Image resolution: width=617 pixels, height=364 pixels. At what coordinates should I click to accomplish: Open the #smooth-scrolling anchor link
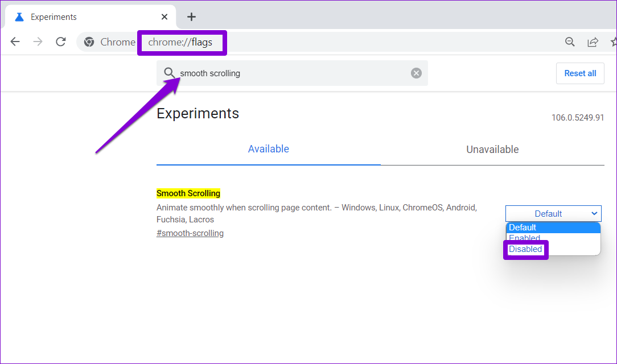pyautogui.click(x=190, y=233)
